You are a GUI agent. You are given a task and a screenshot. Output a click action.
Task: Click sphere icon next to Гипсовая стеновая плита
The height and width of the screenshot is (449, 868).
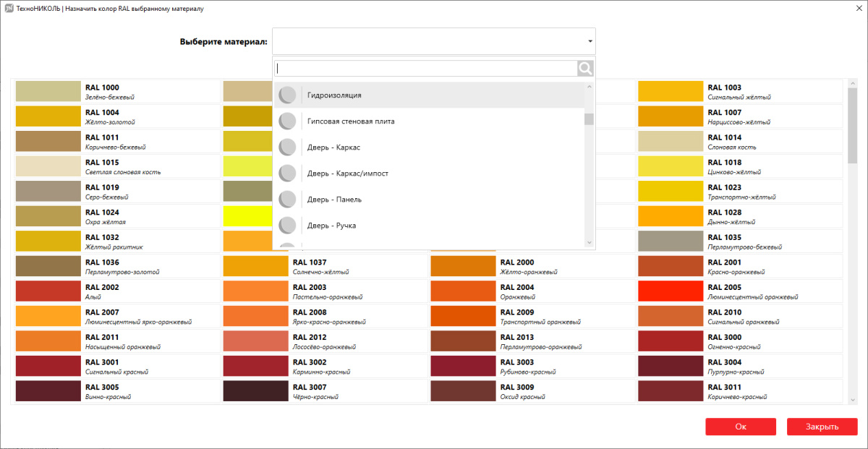[288, 121]
